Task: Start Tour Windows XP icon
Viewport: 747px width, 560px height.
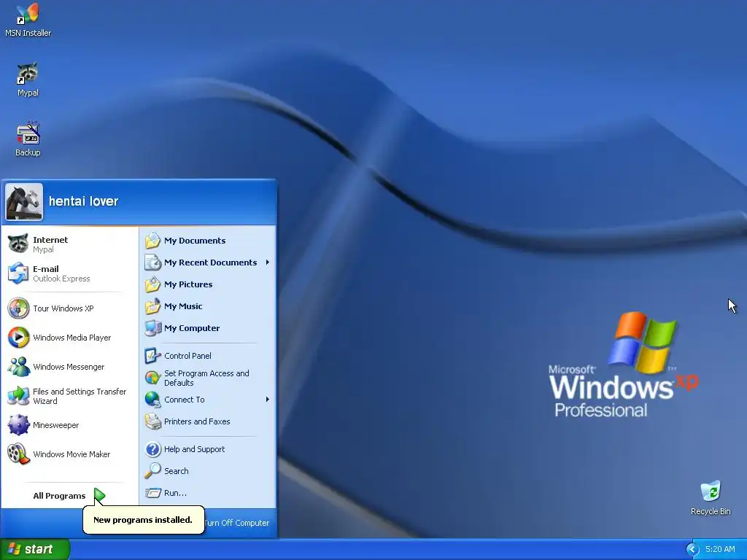Action: (x=18, y=308)
